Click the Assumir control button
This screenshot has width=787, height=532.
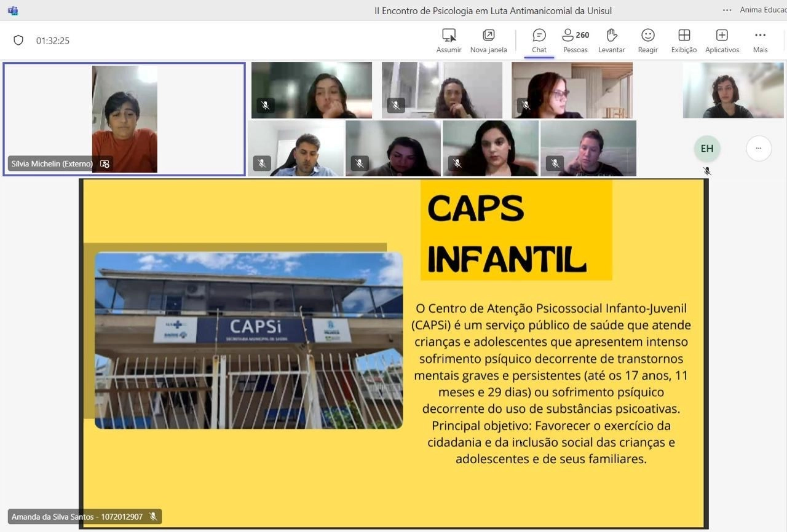[x=449, y=41]
